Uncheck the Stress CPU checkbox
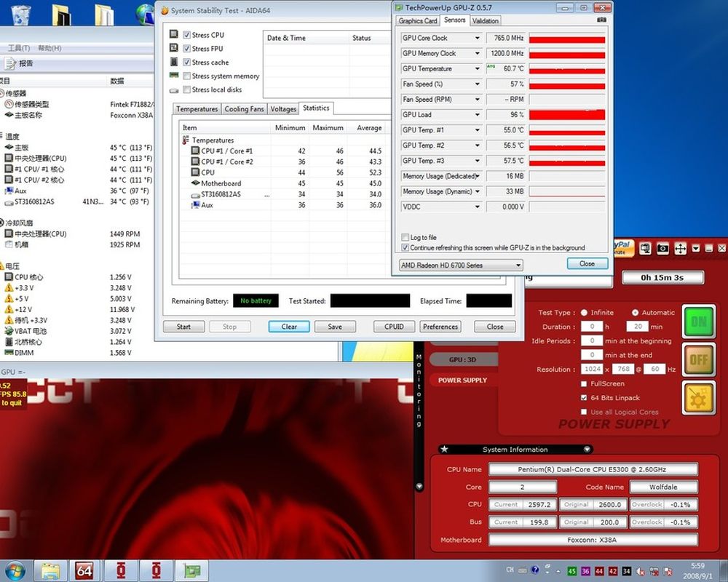The image size is (728, 582). tap(187, 35)
